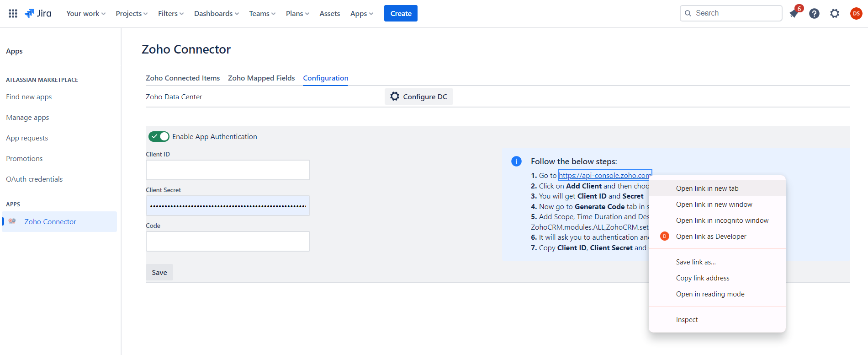Choose Save link as...
The image size is (868, 355).
pos(717,262)
